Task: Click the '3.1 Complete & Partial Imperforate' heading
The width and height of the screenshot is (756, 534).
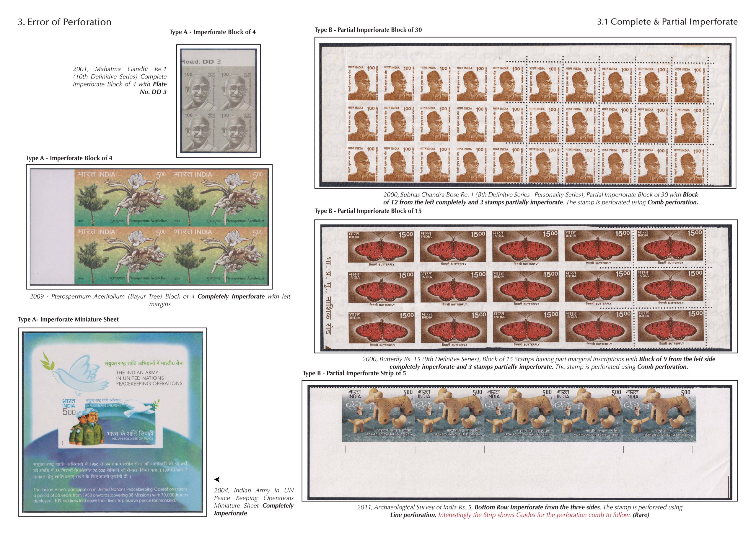Action: 667,22
